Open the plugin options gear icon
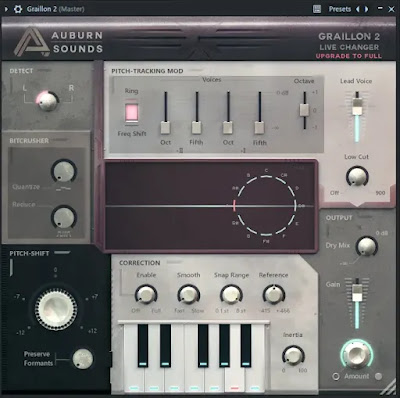The width and height of the screenshot is (400, 398). pyautogui.click(x=17, y=9)
